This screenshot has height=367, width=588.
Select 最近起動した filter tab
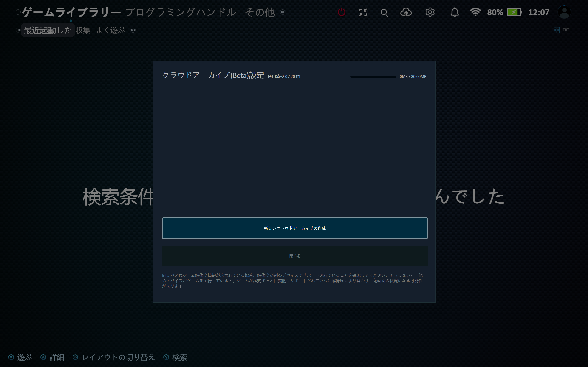[48, 30]
